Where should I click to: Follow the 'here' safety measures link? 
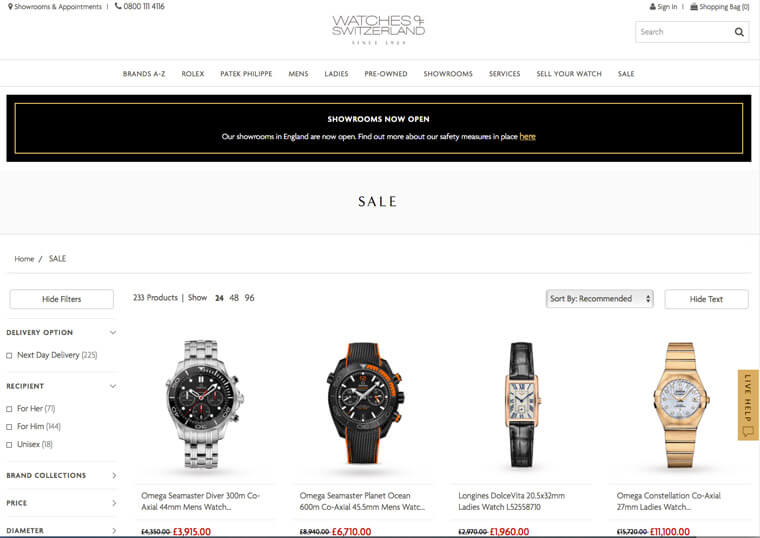(527, 137)
